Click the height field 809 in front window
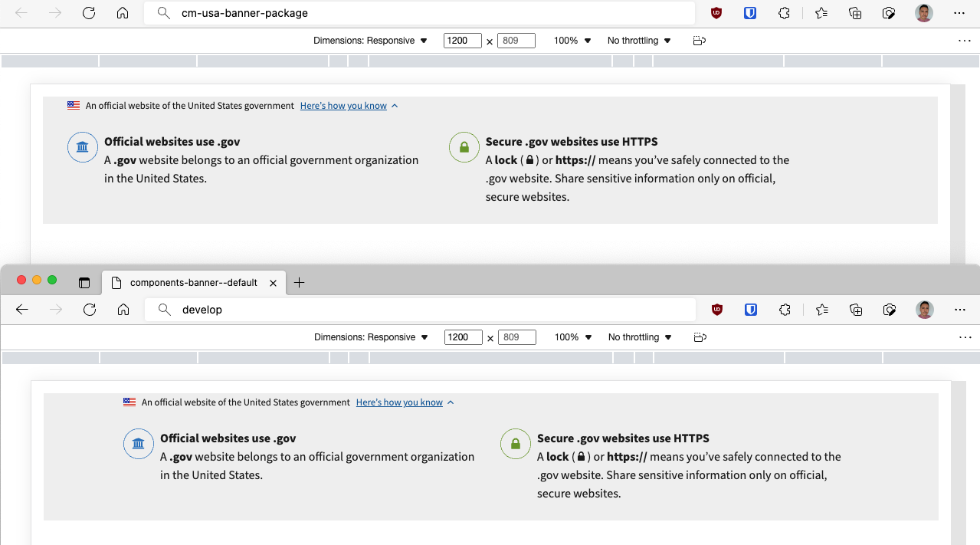Image resolution: width=980 pixels, height=545 pixels. pyautogui.click(x=517, y=337)
